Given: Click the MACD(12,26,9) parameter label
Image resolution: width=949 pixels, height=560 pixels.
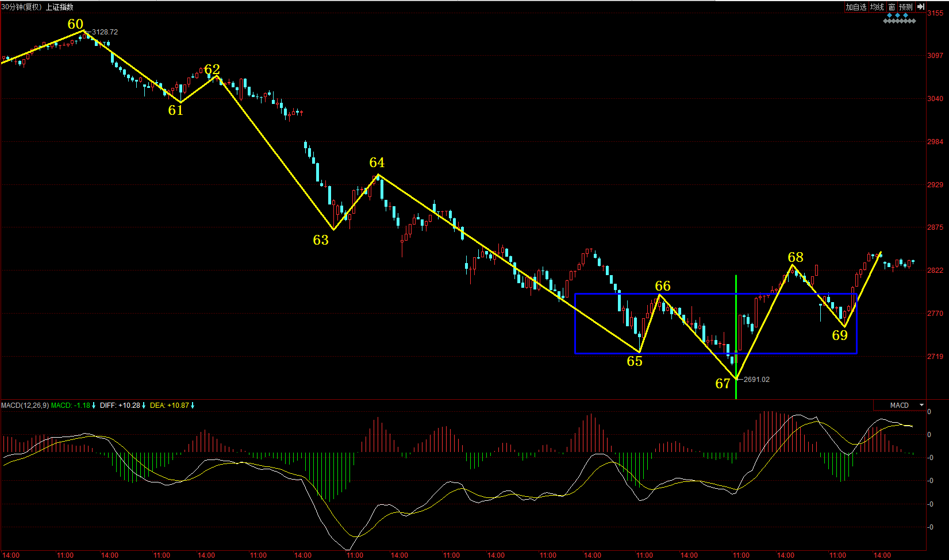Looking at the screenshot, I should (25, 405).
